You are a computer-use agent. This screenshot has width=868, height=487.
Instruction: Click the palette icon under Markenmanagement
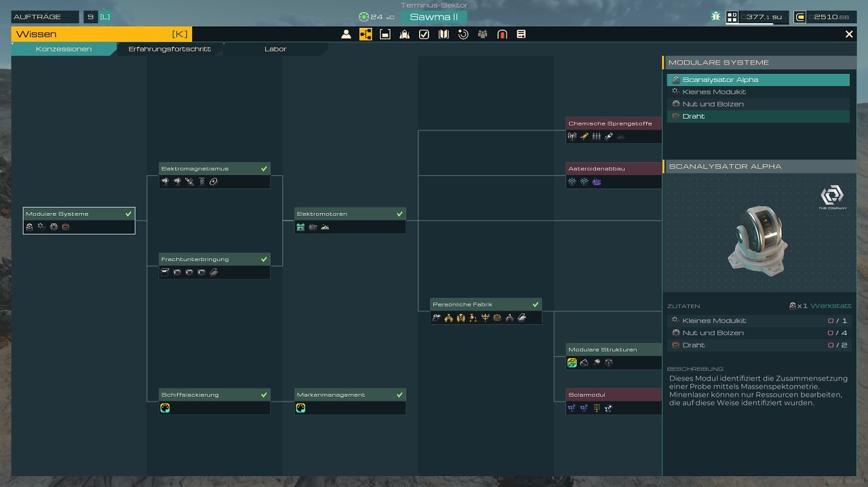pos(300,408)
